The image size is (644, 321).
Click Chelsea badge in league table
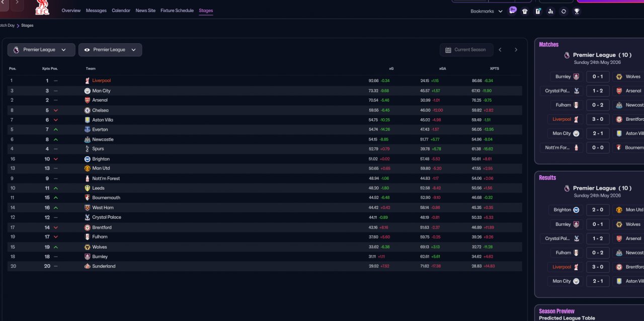pyautogui.click(x=87, y=110)
